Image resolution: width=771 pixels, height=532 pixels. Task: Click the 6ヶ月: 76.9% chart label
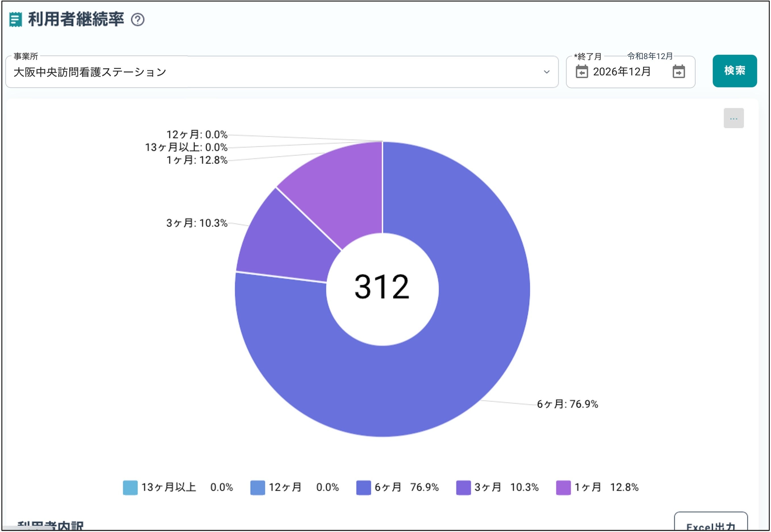pyautogui.click(x=567, y=404)
